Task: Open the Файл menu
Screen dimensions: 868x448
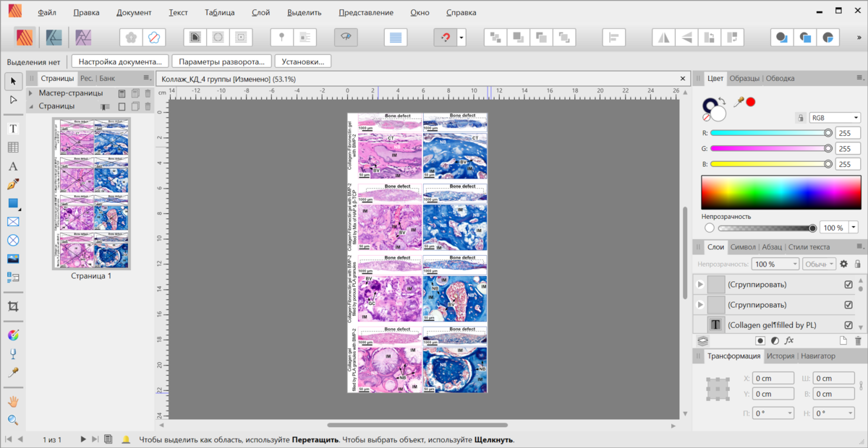Action: tap(46, 12)
